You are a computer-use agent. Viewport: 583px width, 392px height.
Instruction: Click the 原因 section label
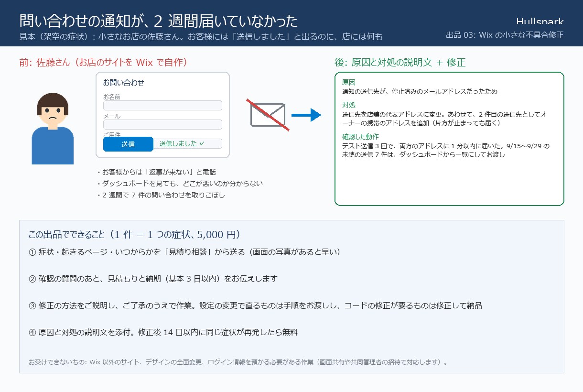(x=349, y=82)
